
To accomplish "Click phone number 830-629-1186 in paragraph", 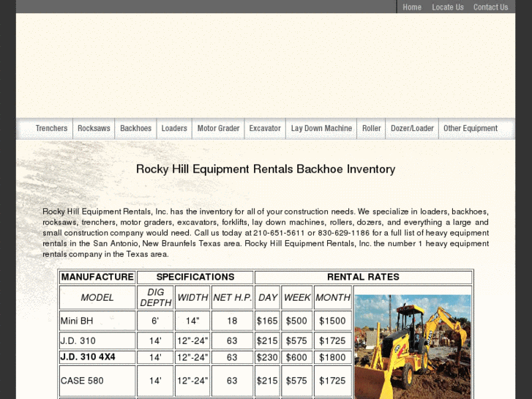I will coord(343,233).
